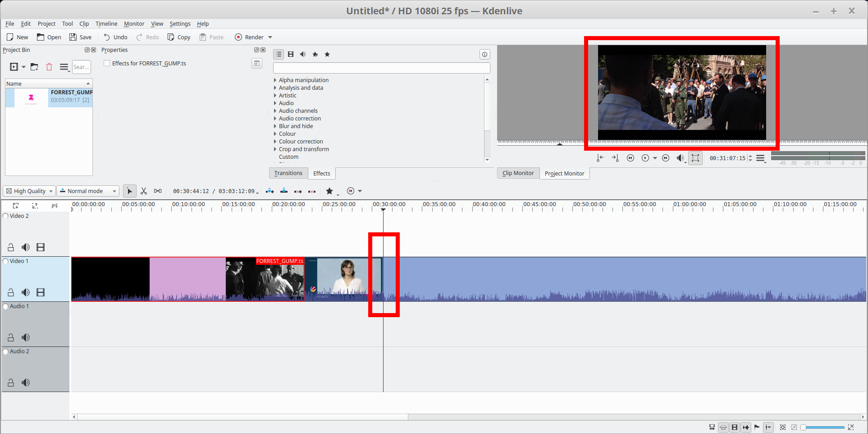Image resolution: width=868 pixels, height=434 pixels.
Task: Set zone out point in monitor
Action: [615, 158]
